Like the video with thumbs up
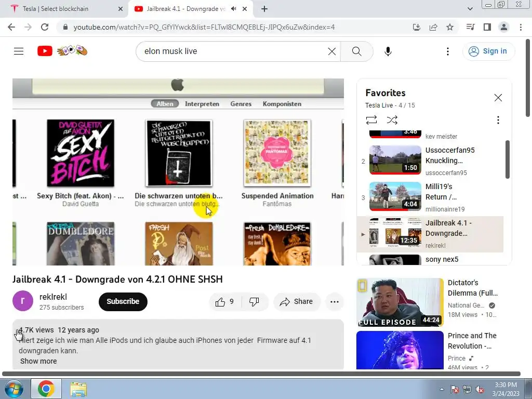 [225, 302]
